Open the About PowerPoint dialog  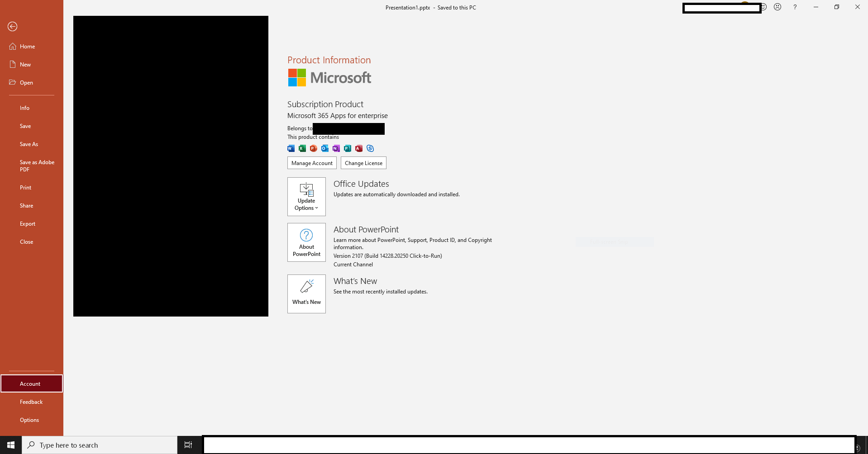306,242
